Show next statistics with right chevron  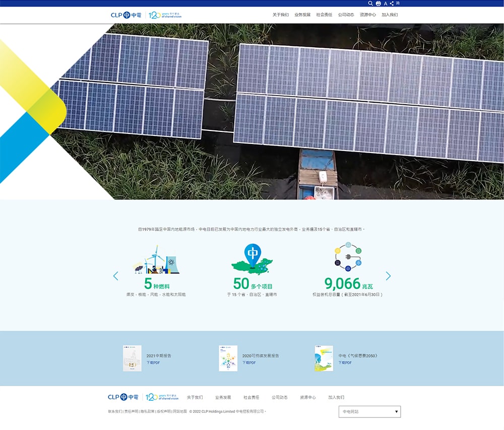pos(388,276)
